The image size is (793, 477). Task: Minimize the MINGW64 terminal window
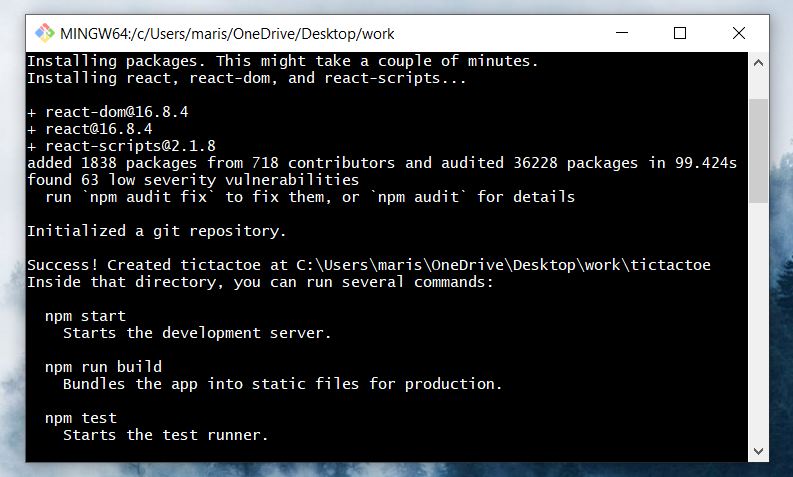click(622, 33)
